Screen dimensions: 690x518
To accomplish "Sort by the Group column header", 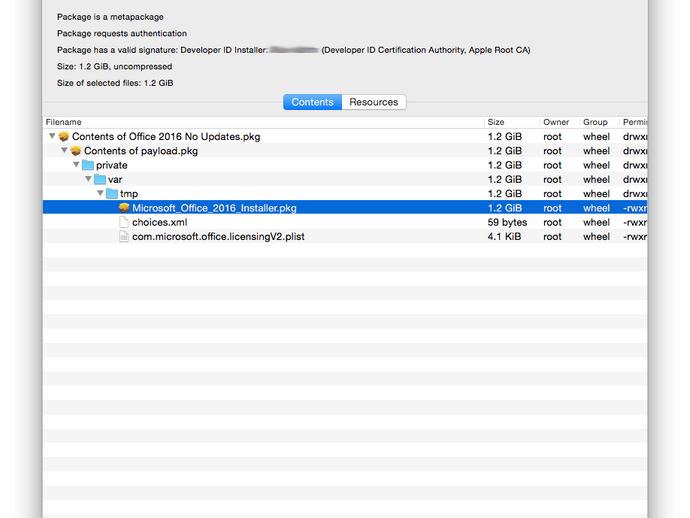I will point(599,122).
